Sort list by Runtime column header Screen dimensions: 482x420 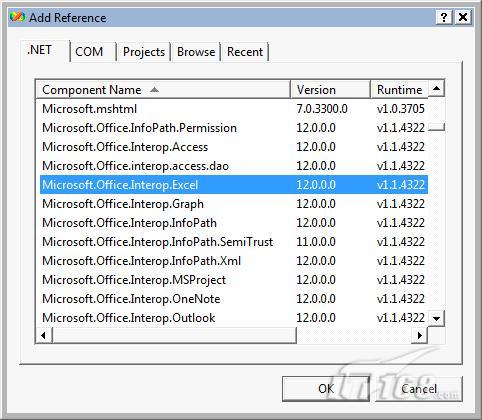click(x=399, y=90)
